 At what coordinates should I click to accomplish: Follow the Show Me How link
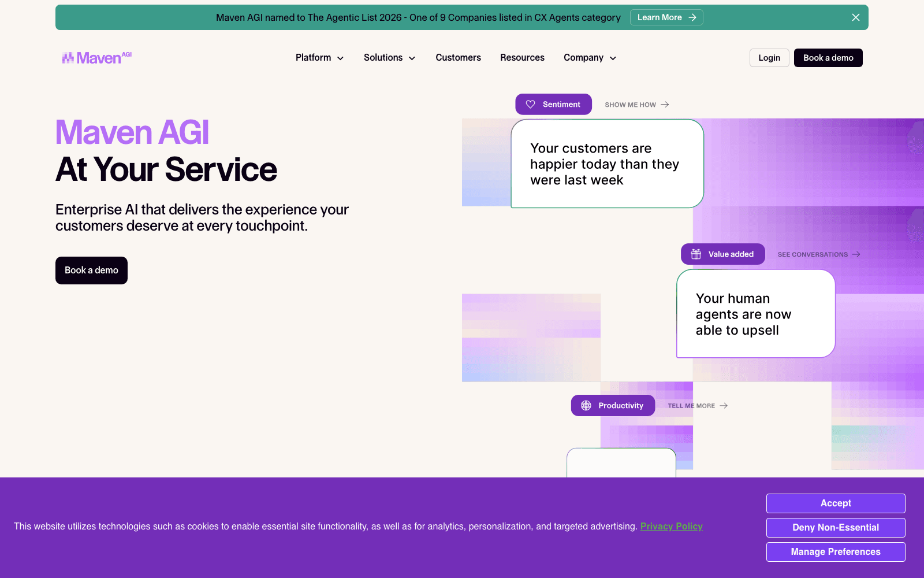pos(636,105)
